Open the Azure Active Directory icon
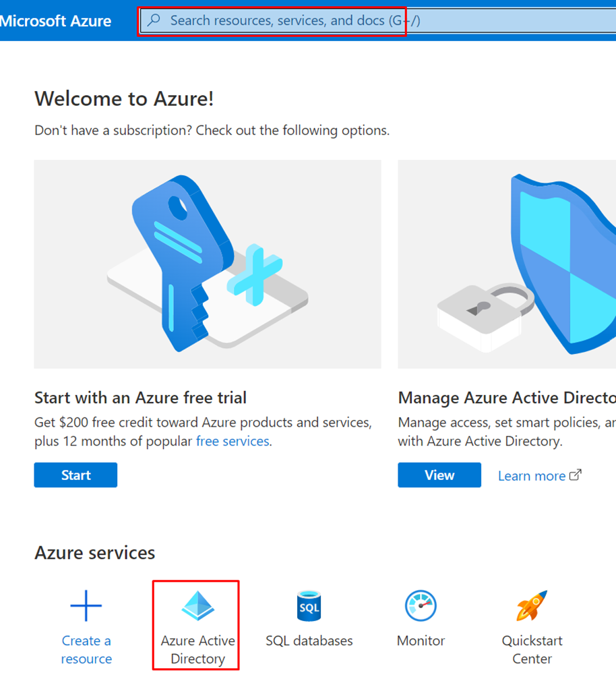This screenshot has height=685, width=616. click(197, 606)
